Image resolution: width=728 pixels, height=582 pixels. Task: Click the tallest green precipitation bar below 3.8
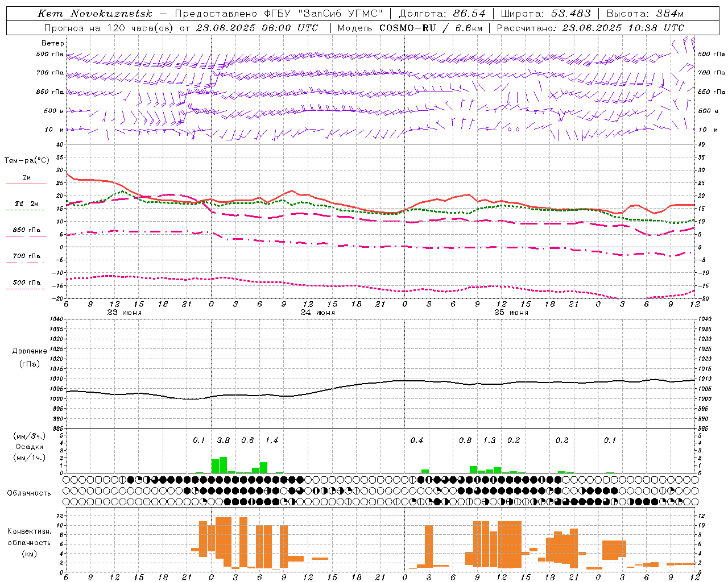pyautogui.click(x=224, y=465)
